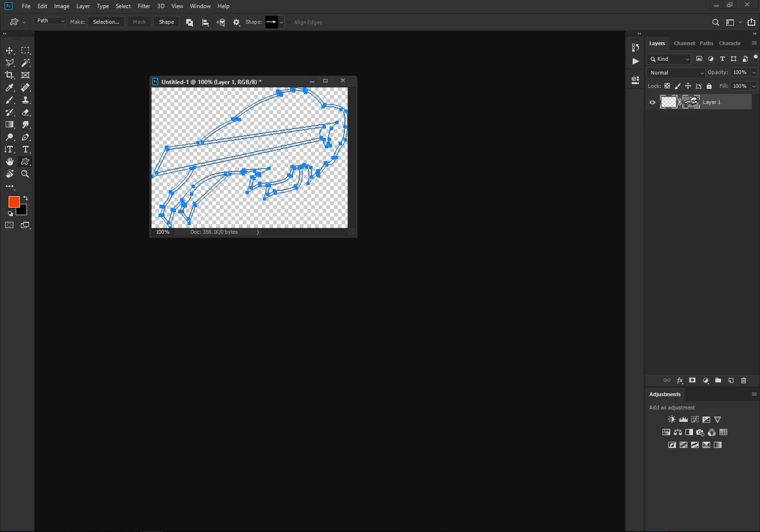Screen dimensions: 760x532
Task: Select the Spot Healing Brush tool
Action: tap(26, 87)
